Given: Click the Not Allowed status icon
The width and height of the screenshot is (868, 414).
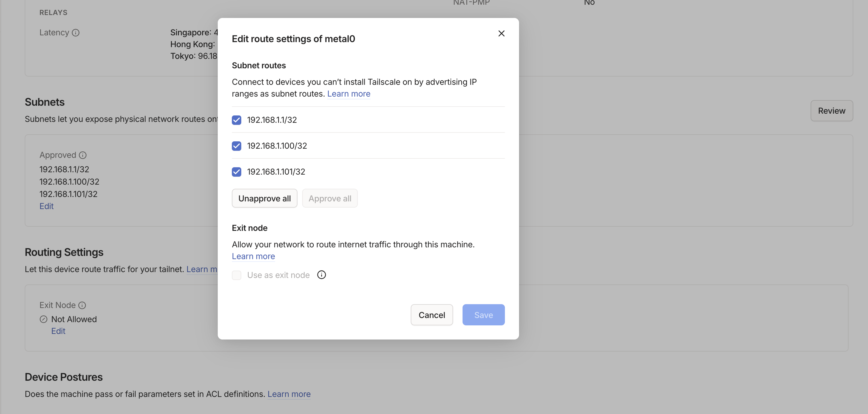Looking at the screenshot, I should coord(44,319).
